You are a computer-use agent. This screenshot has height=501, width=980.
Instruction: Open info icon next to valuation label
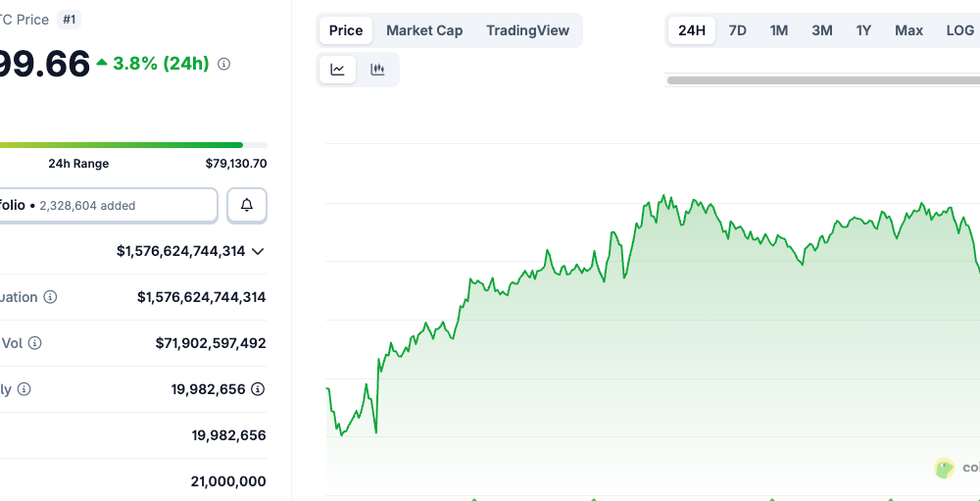51,297
